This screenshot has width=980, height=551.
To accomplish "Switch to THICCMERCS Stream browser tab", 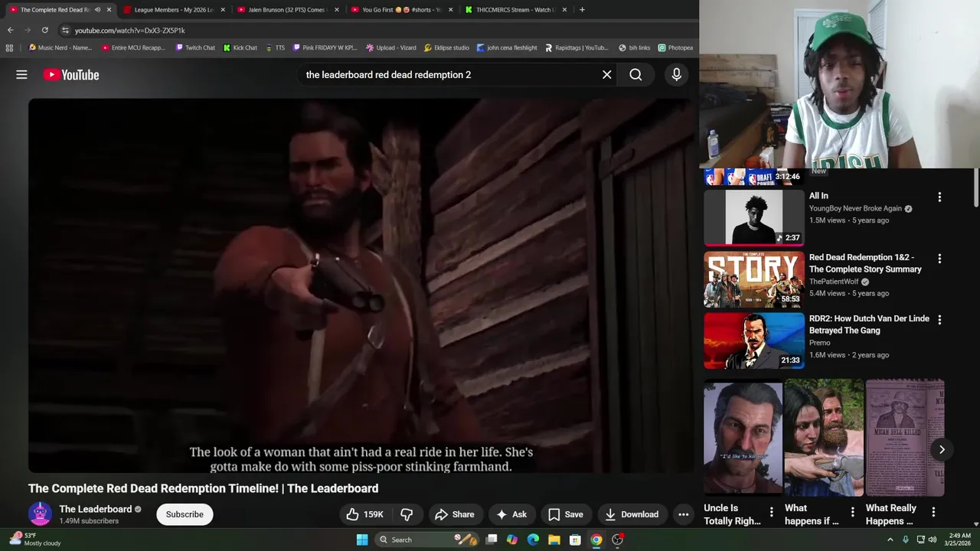I will coord(515,10).
